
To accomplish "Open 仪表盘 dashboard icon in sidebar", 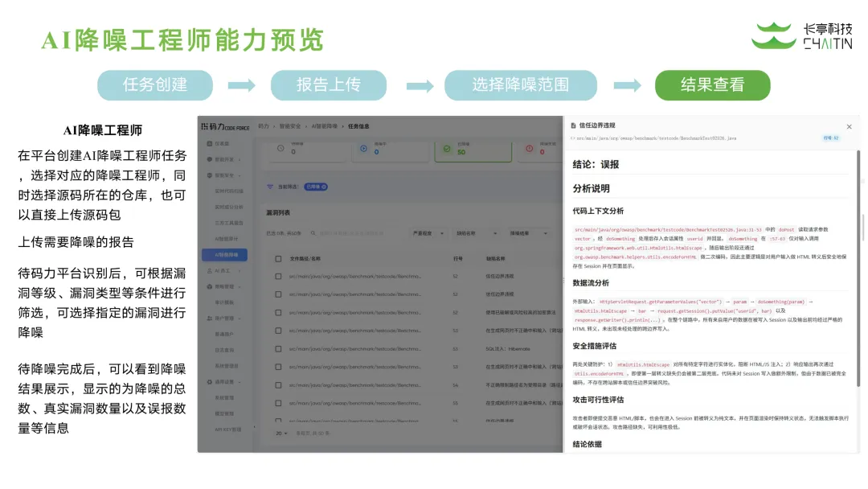I will point(210,143).
